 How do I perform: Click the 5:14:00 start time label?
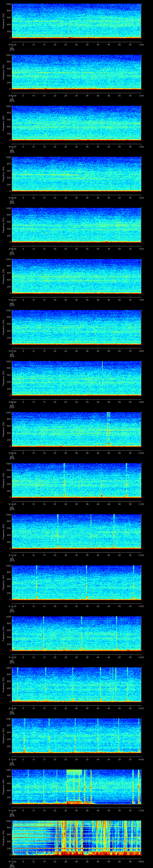click(x=12, y=708)
